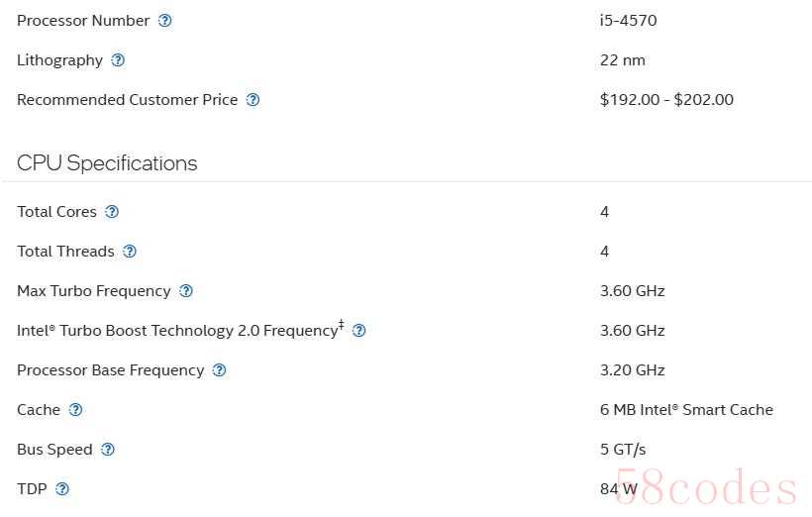Image resolution: width=812 pixels, height=517 pixels.
Task: Show info for Recommended Customer Price
Action: [x=253, y=100]
